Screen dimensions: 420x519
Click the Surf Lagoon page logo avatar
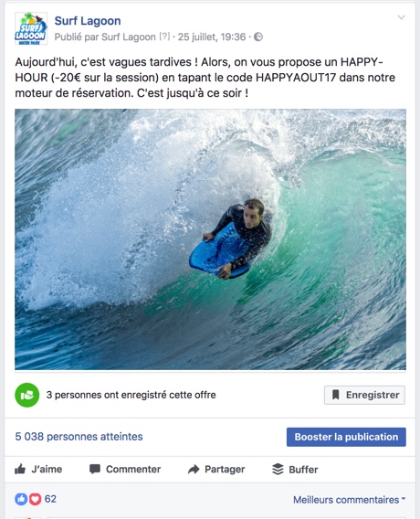31,28
